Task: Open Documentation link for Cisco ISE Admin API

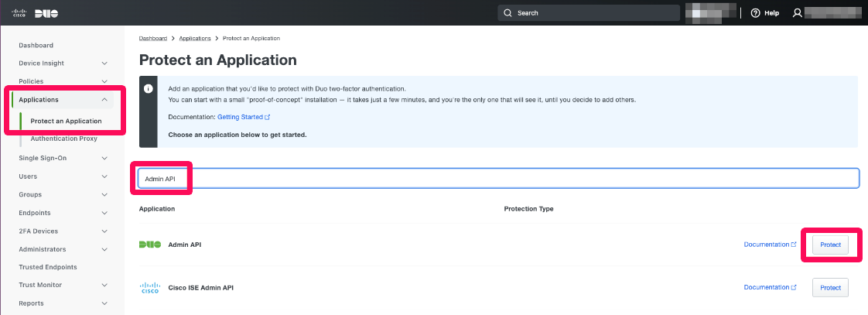Action: [x=770, y=287]
